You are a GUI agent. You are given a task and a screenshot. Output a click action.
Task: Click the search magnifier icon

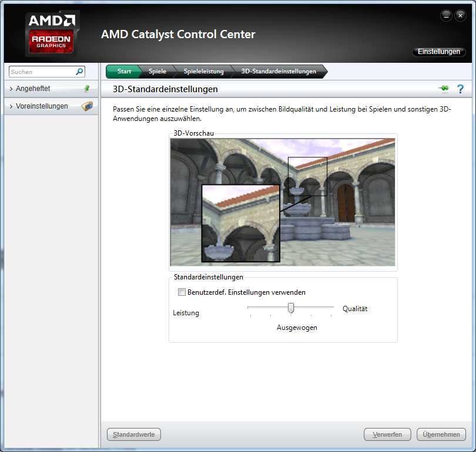pos(79,72)
